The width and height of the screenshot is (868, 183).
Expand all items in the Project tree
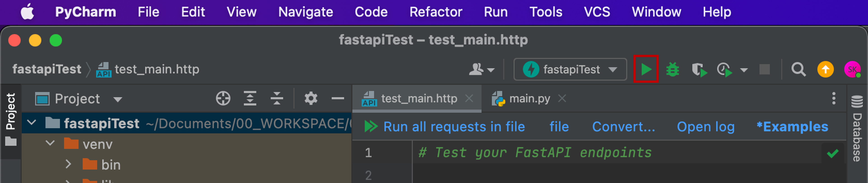(250, 98)
